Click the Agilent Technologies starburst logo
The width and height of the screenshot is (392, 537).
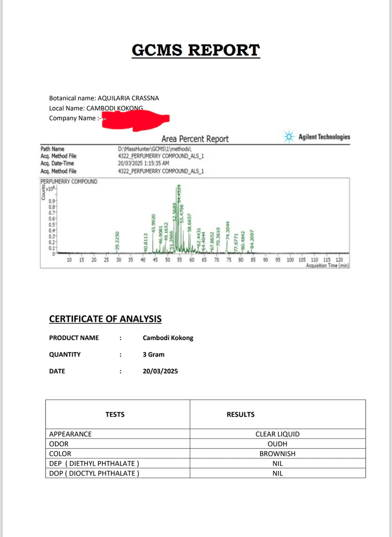[x=289, y=136]
